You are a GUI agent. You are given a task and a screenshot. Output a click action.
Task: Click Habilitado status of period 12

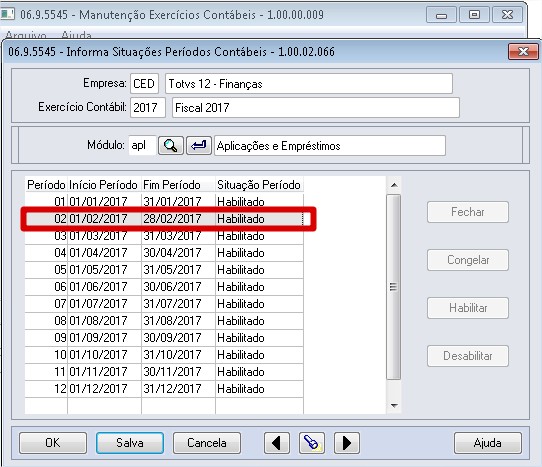241,389
